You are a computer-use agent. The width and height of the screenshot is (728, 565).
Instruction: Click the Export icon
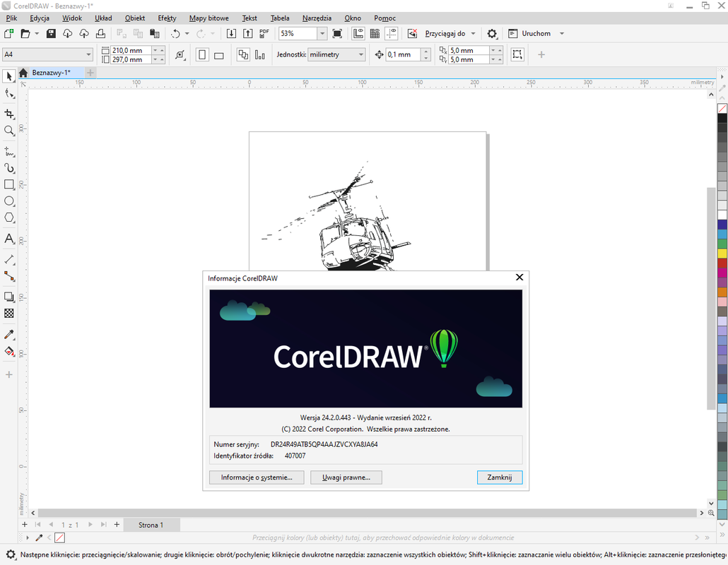[248, 33]
